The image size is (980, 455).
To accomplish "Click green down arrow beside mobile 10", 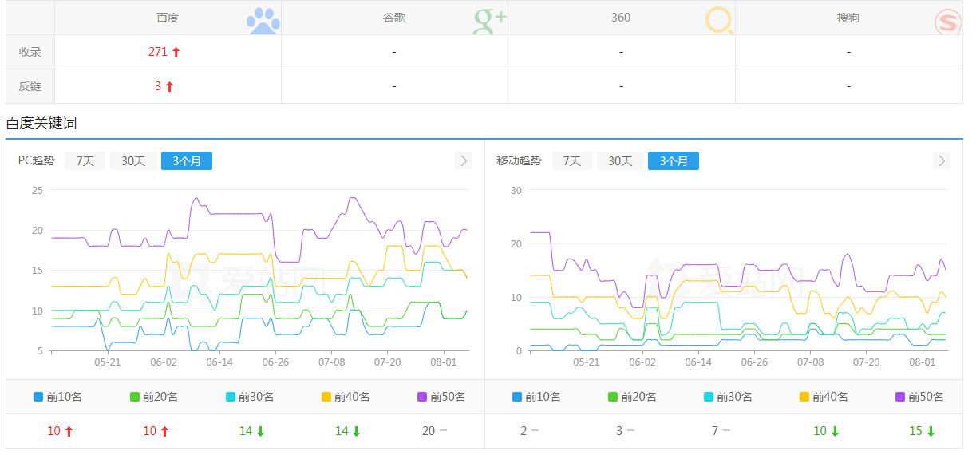I will [835, 432].
